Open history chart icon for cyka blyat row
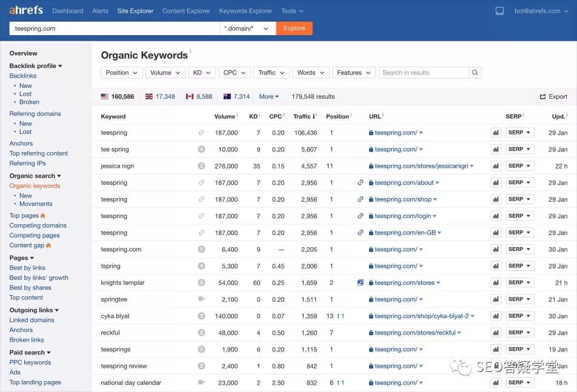This screenshot has height=392, width=577. (x=496, y=316)
